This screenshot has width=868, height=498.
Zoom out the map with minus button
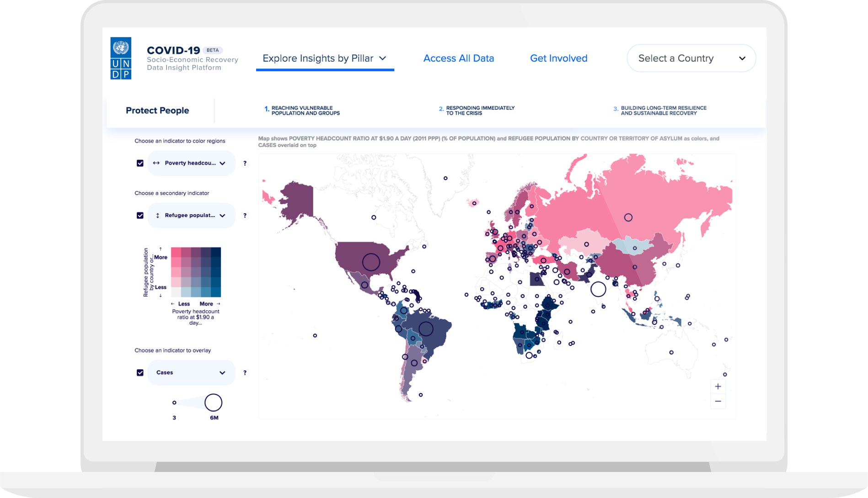[718, 402]
